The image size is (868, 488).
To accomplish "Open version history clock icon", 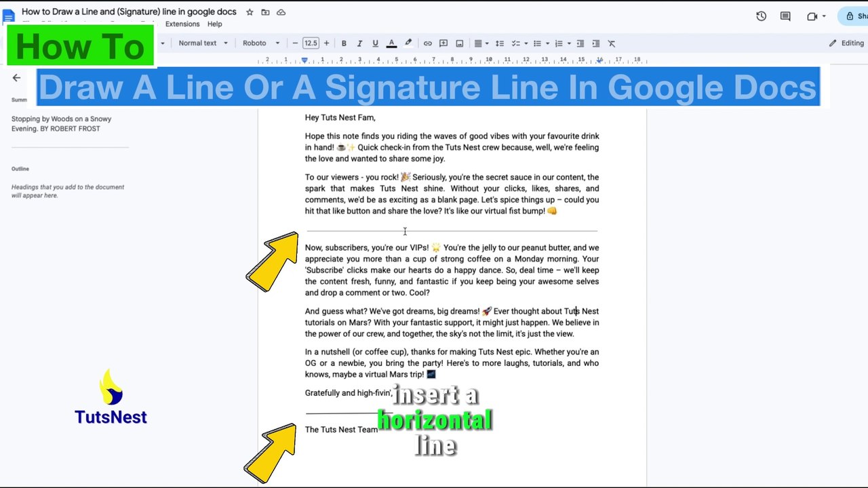I will (x=761, y=16).
